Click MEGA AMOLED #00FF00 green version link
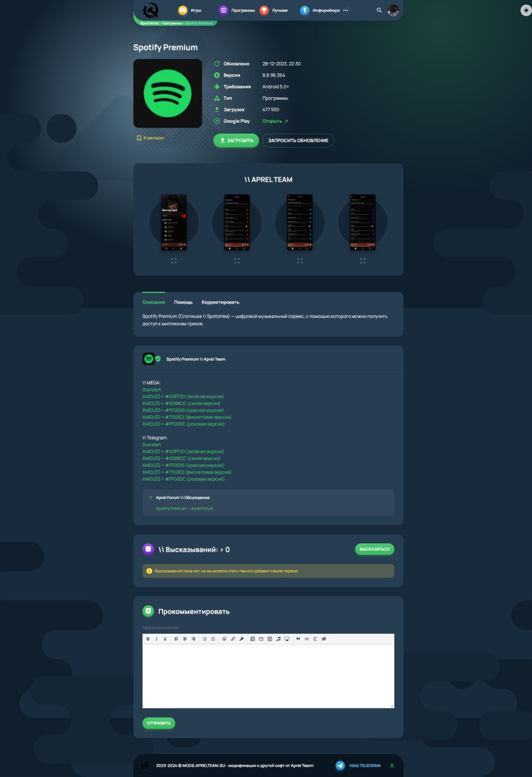Screen dimensions: 532x777 tap(183, 396)
